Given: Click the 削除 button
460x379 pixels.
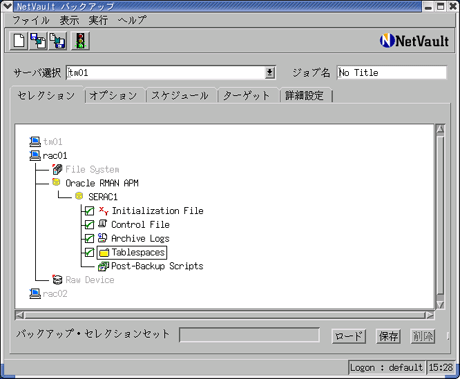Looking at the screenshot, I should (423, 336).
